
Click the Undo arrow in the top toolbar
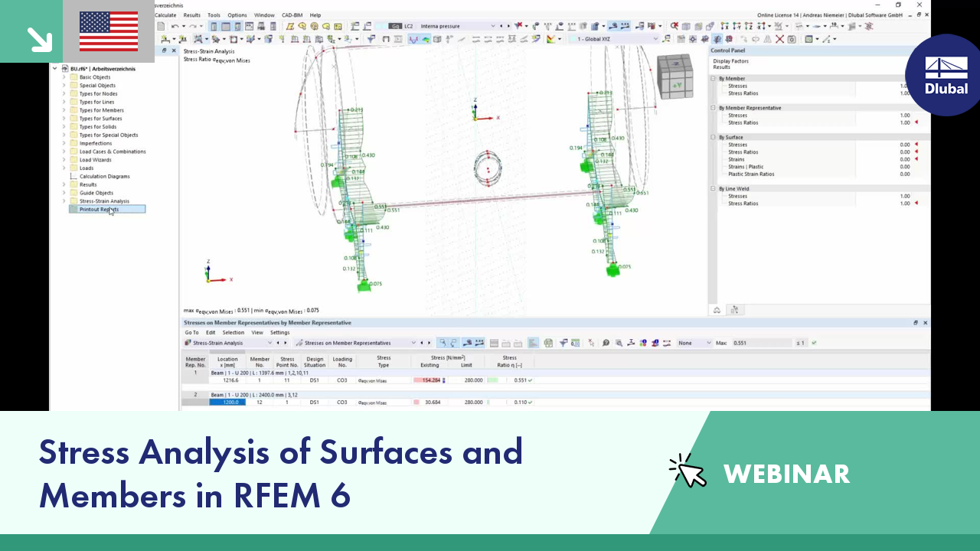[x=175, y=26]
